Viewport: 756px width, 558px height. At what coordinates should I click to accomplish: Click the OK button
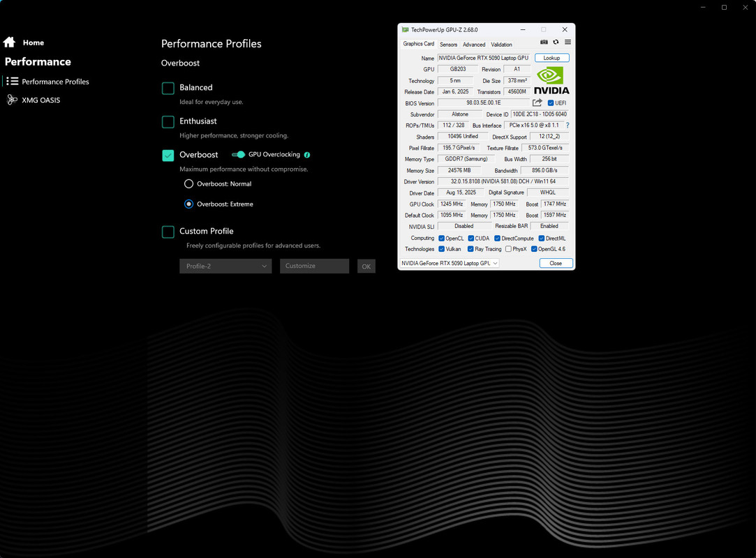click(x=366, y=266)
